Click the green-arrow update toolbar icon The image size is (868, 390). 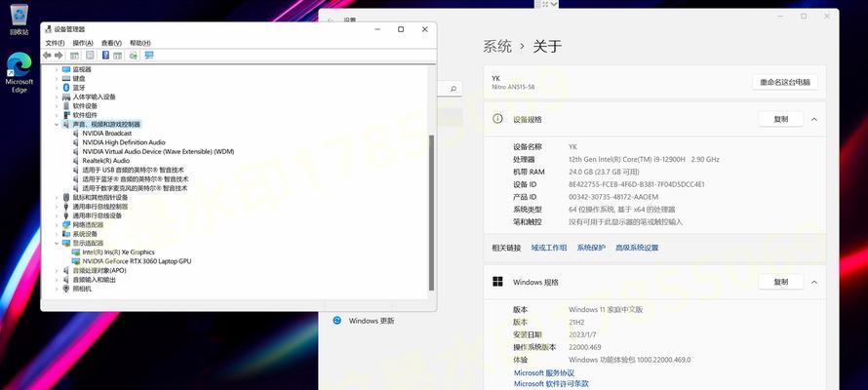pos(133,56)
